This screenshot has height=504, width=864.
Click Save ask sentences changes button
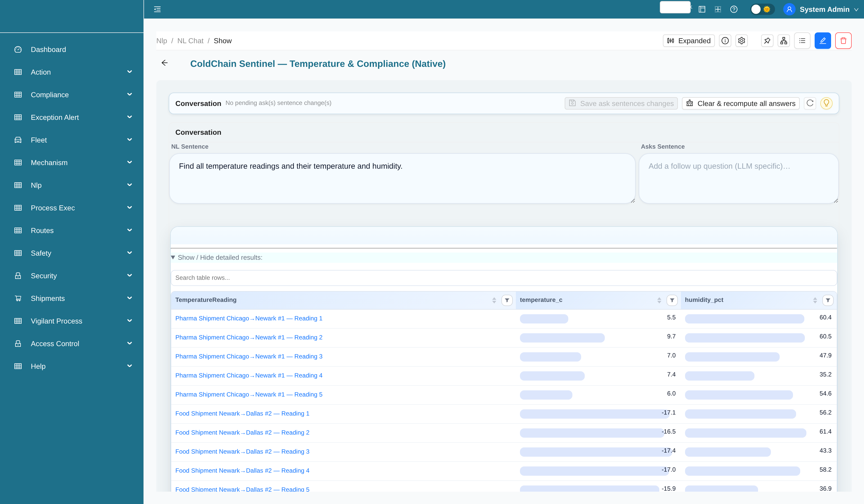click(621, 103)
